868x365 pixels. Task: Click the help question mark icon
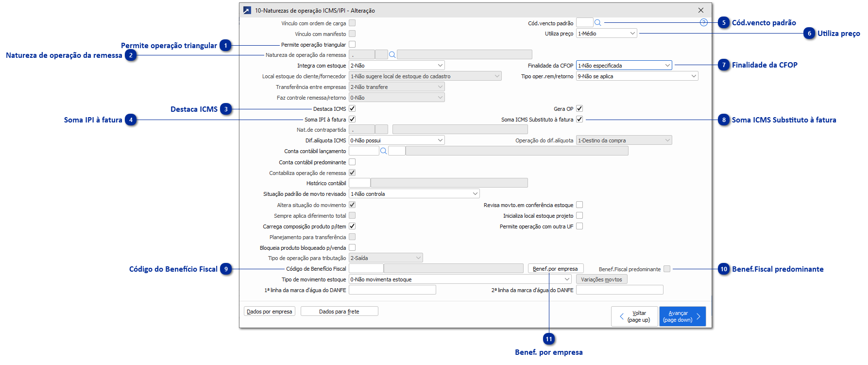(703, 23)
